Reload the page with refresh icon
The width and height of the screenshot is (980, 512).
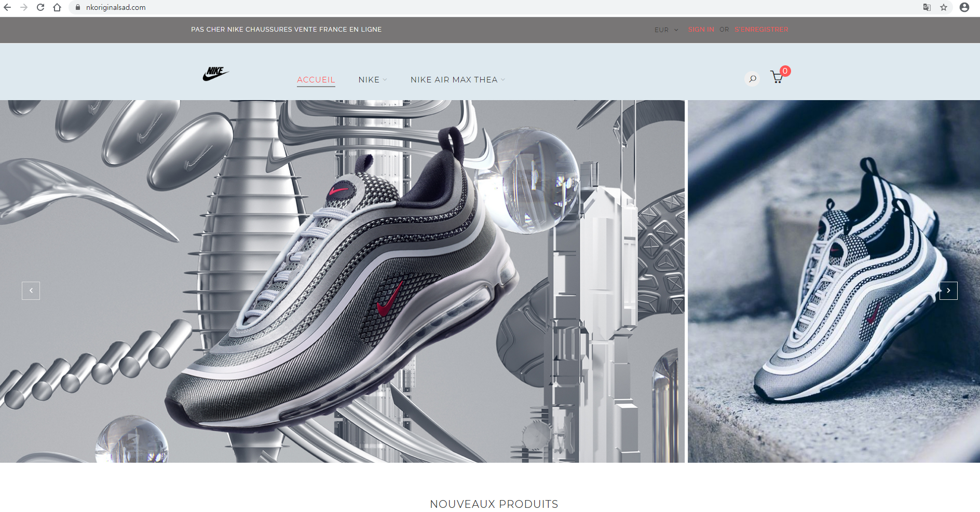40,7
